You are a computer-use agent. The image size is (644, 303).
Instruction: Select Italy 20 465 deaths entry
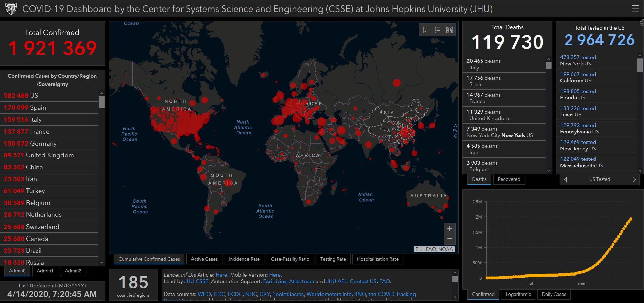click(504, 64)
